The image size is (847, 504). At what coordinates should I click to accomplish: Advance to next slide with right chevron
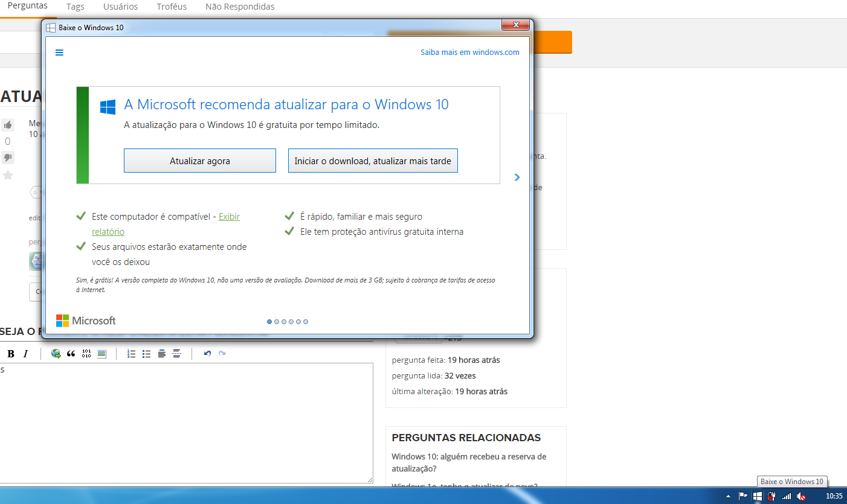coord(517,177)
